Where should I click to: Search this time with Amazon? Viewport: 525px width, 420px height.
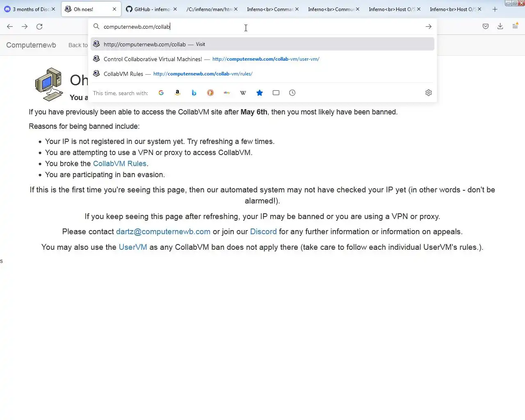tap(178, 93)
